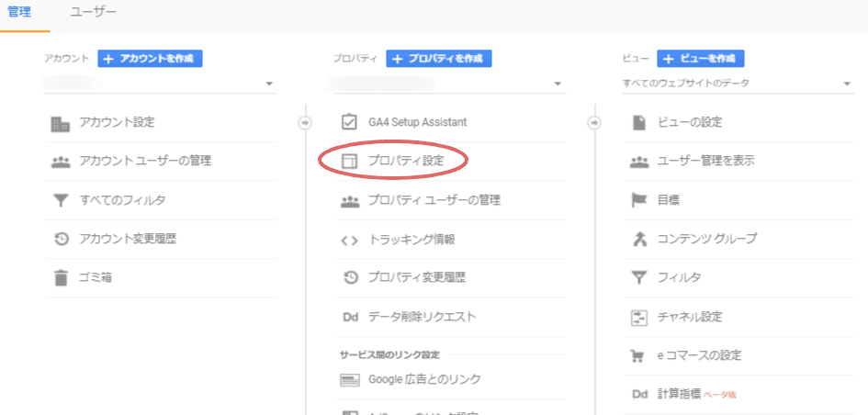The width and height of the screenshot is (868, 415).
Task: Click the プロパティを作成 button
Action: pos(439,59)
